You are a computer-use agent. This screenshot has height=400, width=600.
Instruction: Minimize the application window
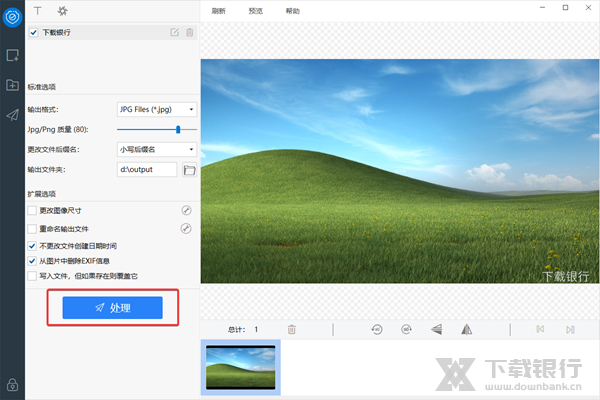coord(542,8)
